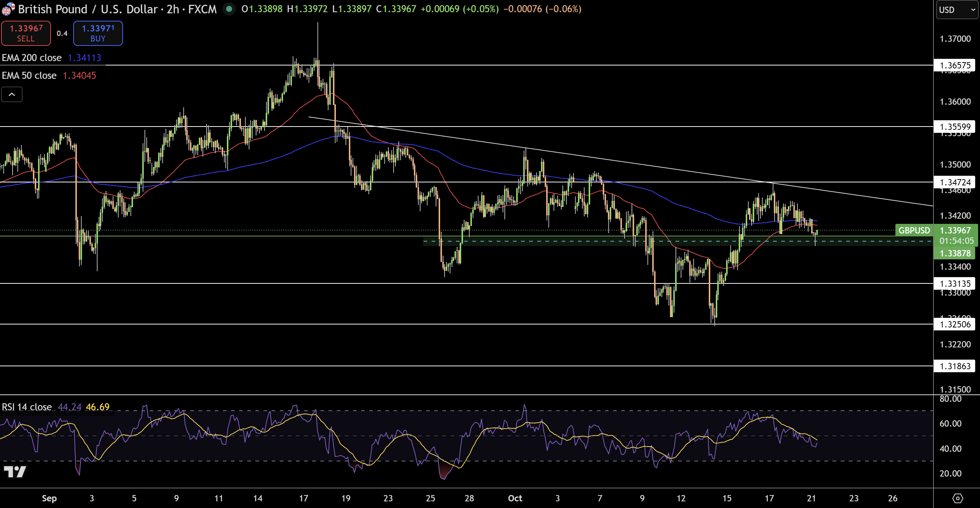Screen dimensions: 980x508
Task: Select the 1.33878 green price label
Action: click(x=955, y=253)
